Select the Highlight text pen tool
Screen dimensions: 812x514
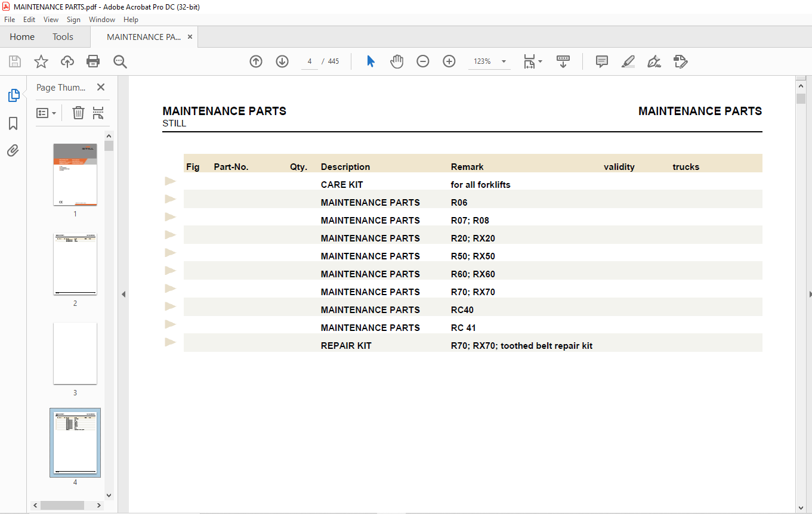[x=628, y=61]
